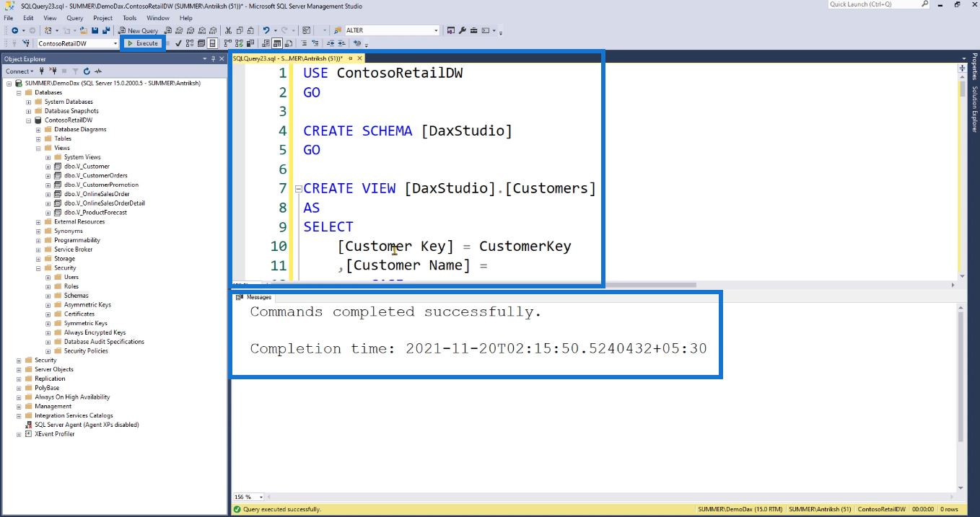Open the Connect dropdown in Object Explorer
Viewport: 980px width, 517px height.
(x=19, y=71)
